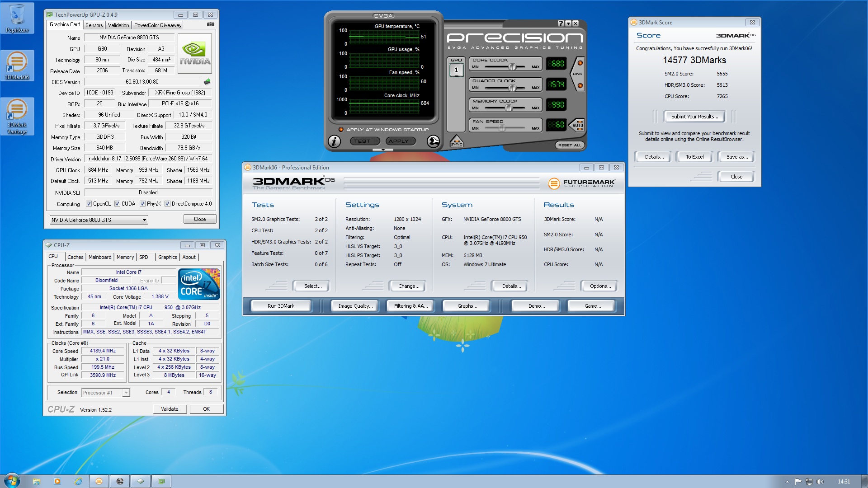Click Reset All in Precision
This screenshot has height=488, width=868.
(570, 145)
